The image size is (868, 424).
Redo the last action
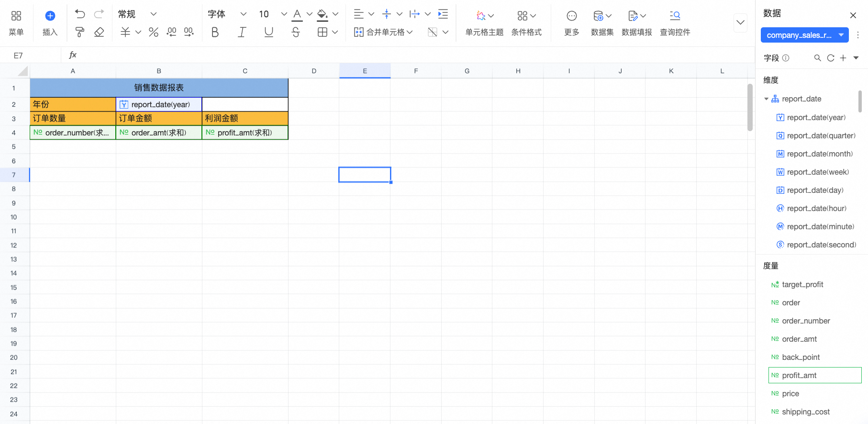pos(99,14)
